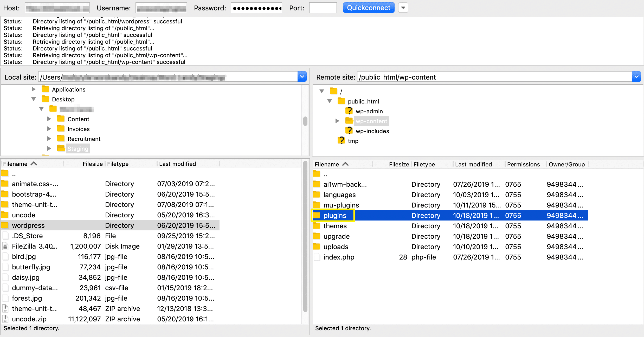
Task: Select the wordpress folder icon in local list
Action: point(5,225)
